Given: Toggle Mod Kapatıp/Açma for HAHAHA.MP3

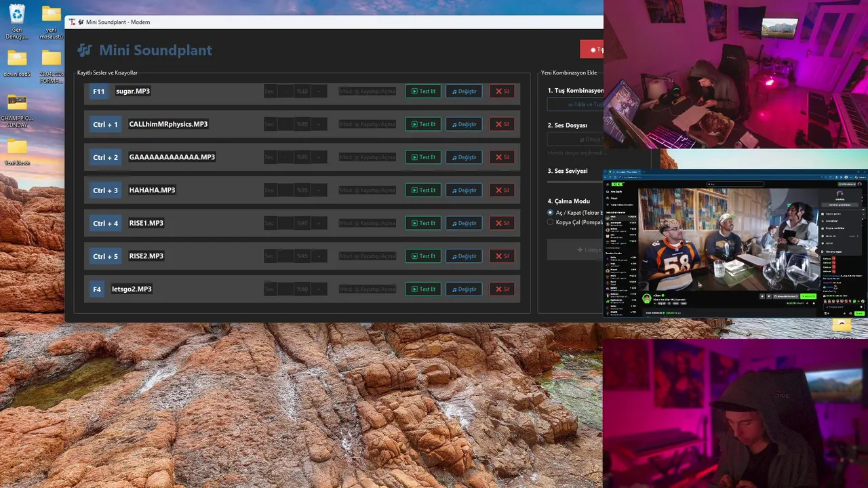Looking at the screenshot, I should point(368,190).
